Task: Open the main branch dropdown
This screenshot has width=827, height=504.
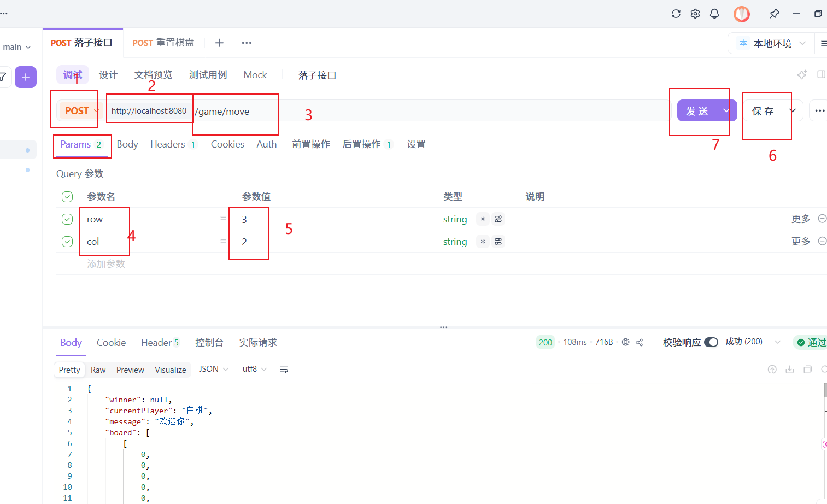Action: tap(17, 47)
